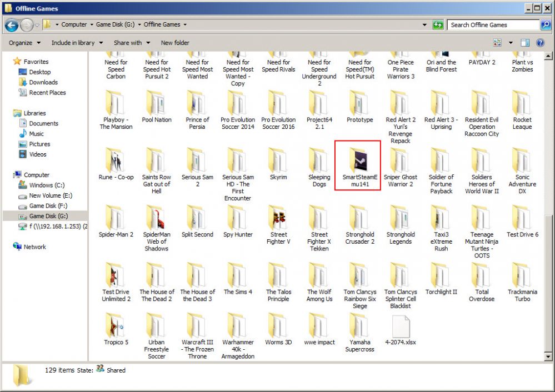Image resolution: width=555 pixels, height=392 pixels.
Task: Expand the arrow after Offline Games breadcrumb
Action: [185, 25]
